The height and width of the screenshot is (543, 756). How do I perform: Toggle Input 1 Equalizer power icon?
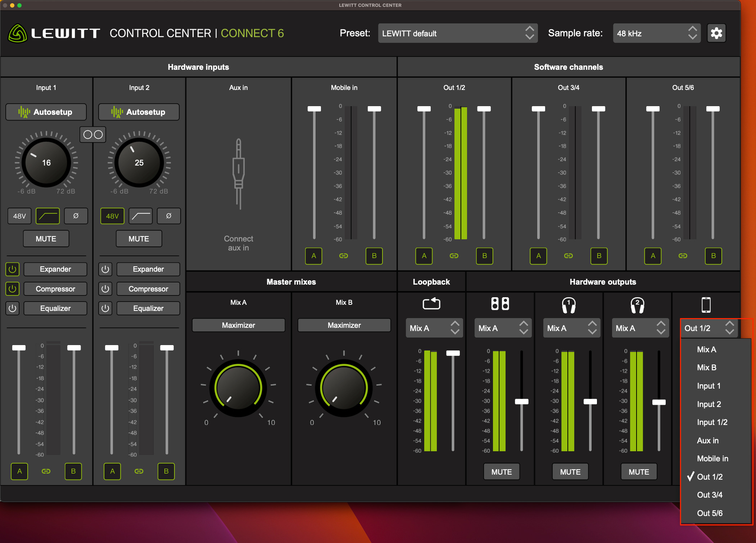(13, 308)
